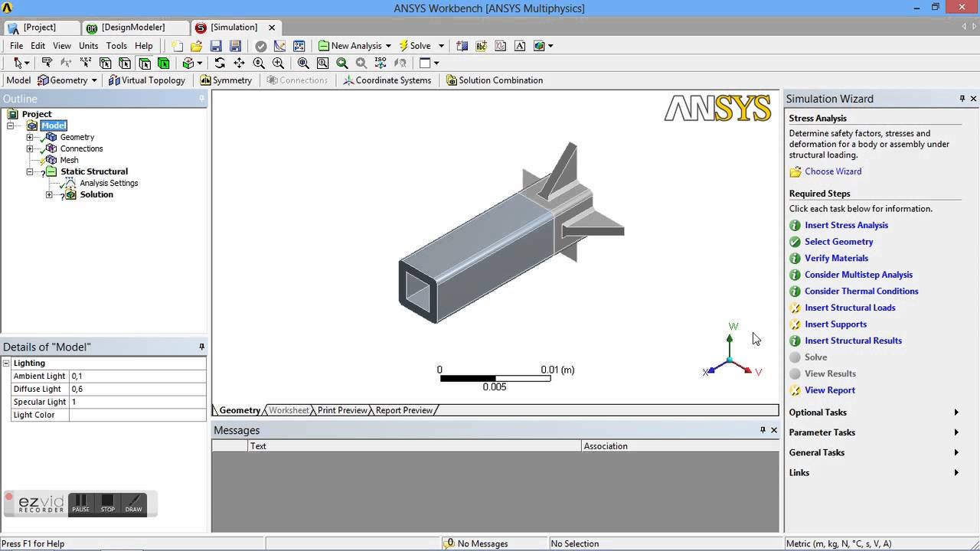Click the Coordinate Systems toolbar item

point(387,80)
